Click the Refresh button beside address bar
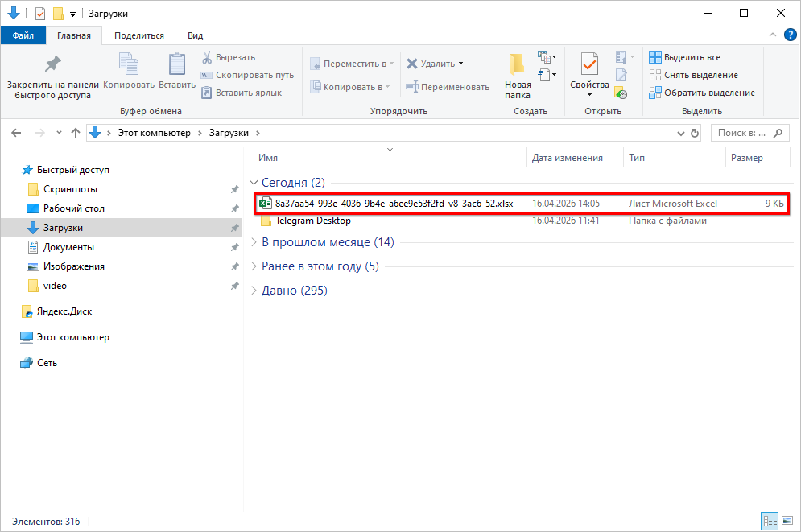The height and width of the screenshot is (532, 801). pyautogui.click(x=695, y=133)
